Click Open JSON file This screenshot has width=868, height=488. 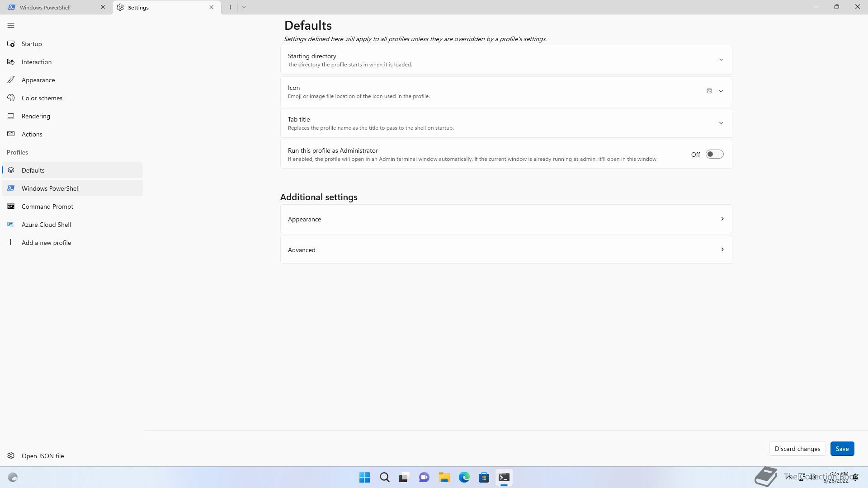pos(72,456)
